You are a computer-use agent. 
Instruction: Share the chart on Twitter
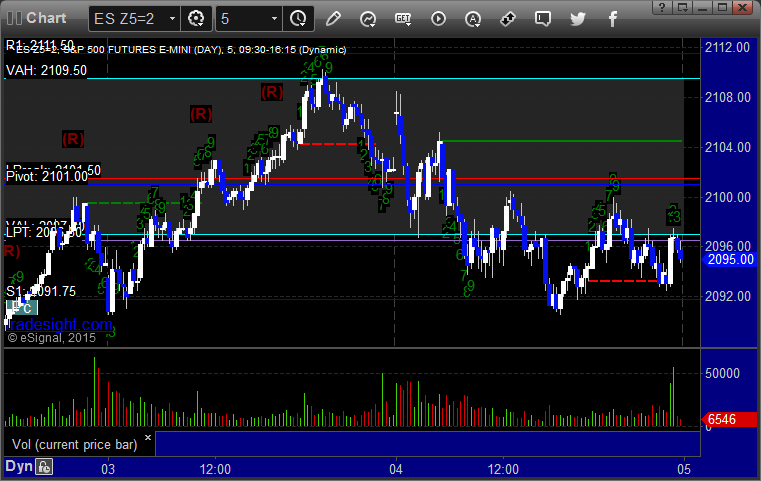coord(578,19)
